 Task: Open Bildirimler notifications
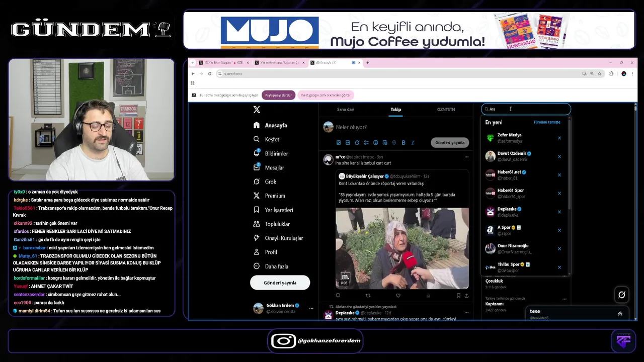[x=271, y=153]
